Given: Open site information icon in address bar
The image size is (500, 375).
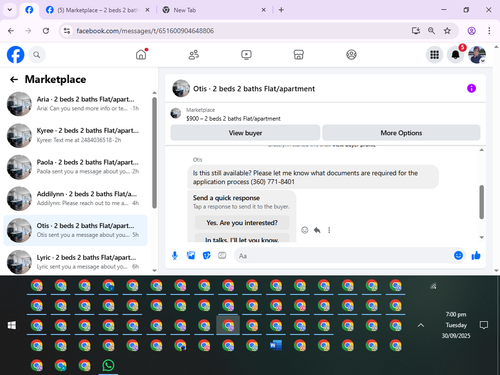Looking at the screenshot, I should click(67, 31).
